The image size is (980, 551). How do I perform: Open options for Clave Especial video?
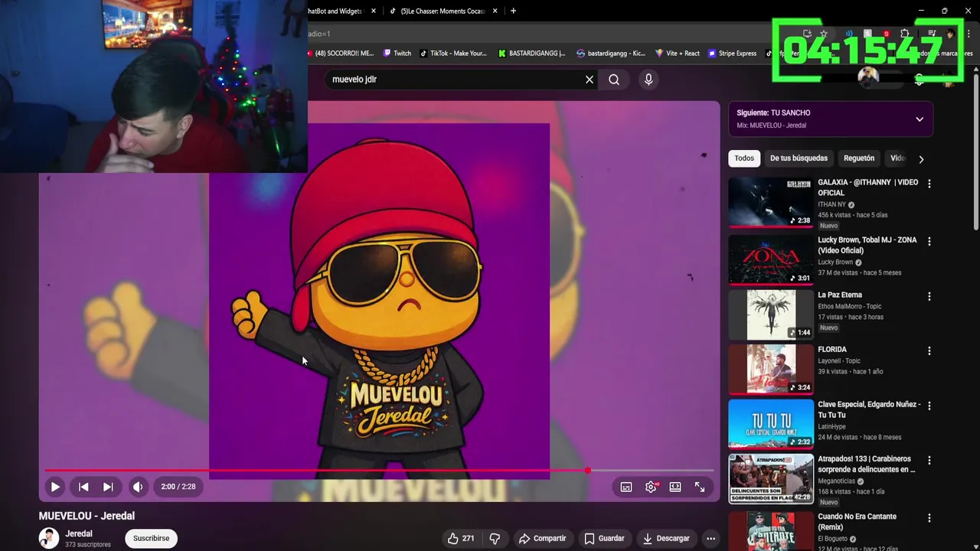(929, 406)
